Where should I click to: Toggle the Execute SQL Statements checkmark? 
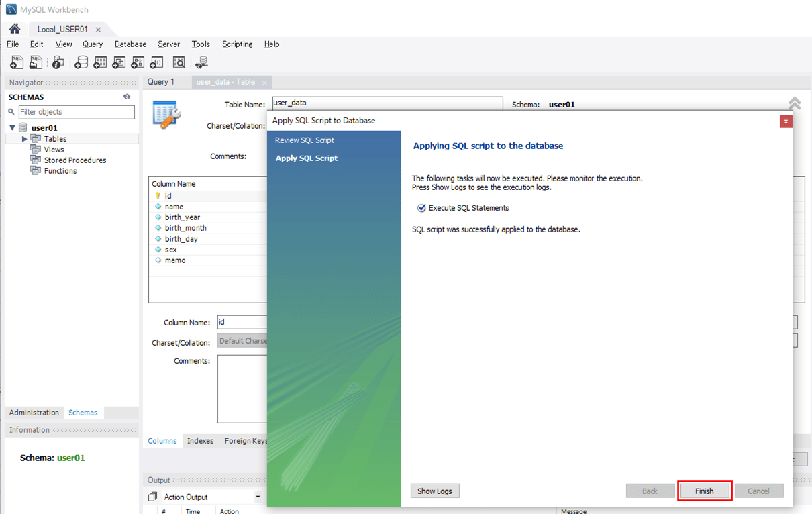tap(421, 208)
